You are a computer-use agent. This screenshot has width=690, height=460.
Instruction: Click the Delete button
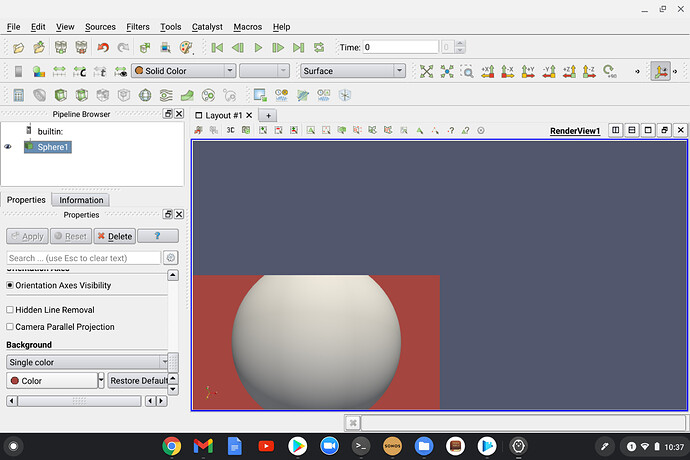(114, 236)
